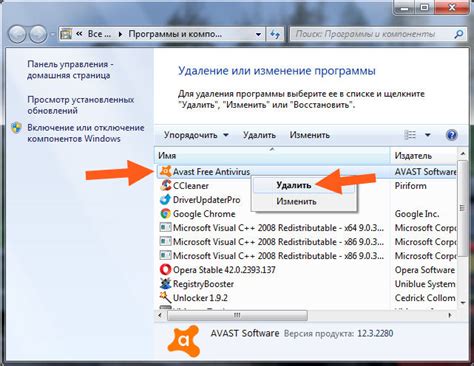Go forward with the Forward arrow button

(x=38, y=34)
